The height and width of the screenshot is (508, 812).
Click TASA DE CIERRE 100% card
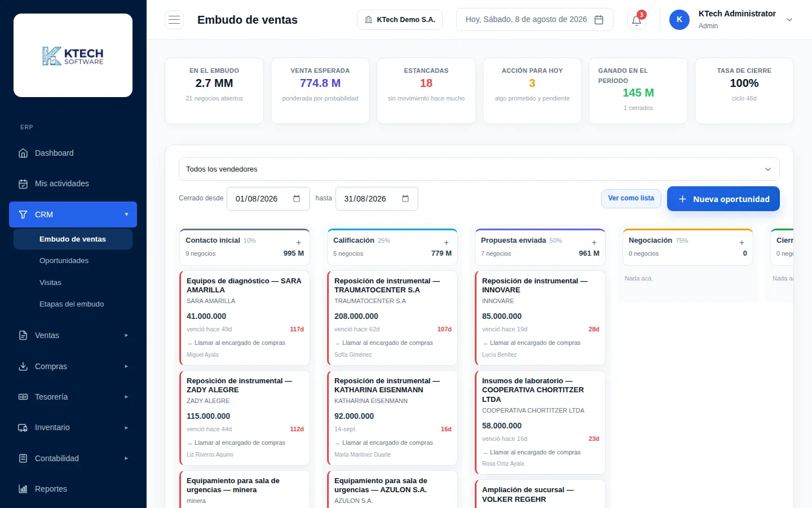(x=744, y=91)
